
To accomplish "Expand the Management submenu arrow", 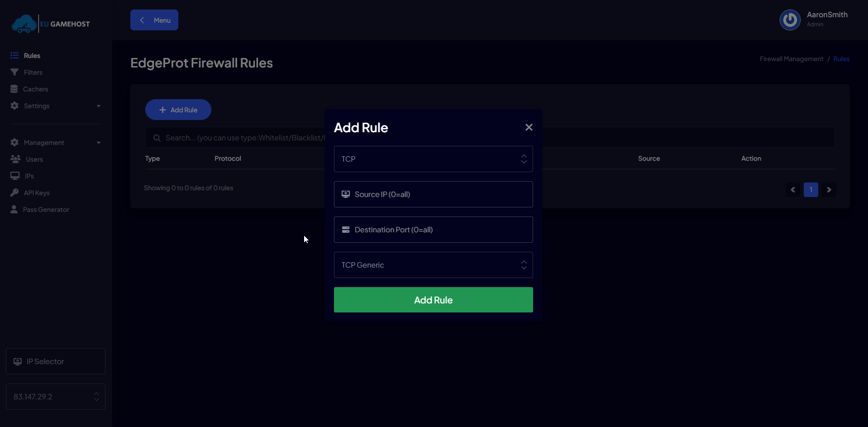I will click(x=99, y=143).
